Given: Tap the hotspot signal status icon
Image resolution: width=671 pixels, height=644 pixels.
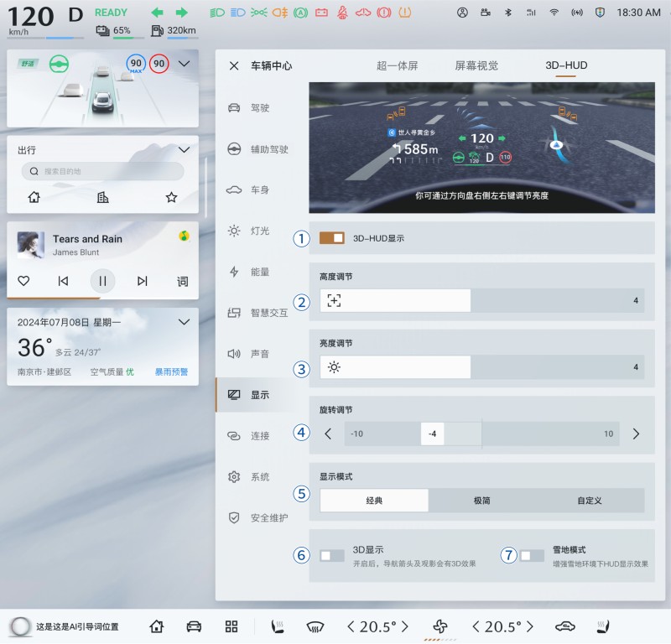Looking at the screenshot, I should pyautogui.click(x=577, y=13).
